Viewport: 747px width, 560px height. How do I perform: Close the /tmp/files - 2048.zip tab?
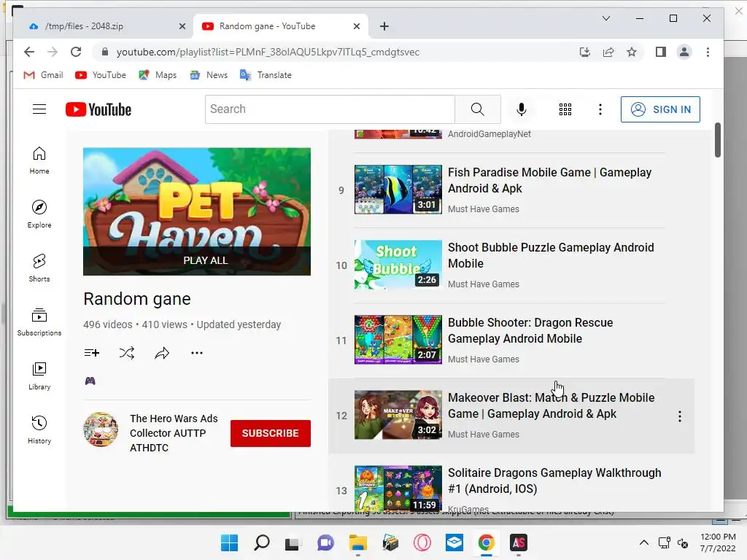coord(182,26)
